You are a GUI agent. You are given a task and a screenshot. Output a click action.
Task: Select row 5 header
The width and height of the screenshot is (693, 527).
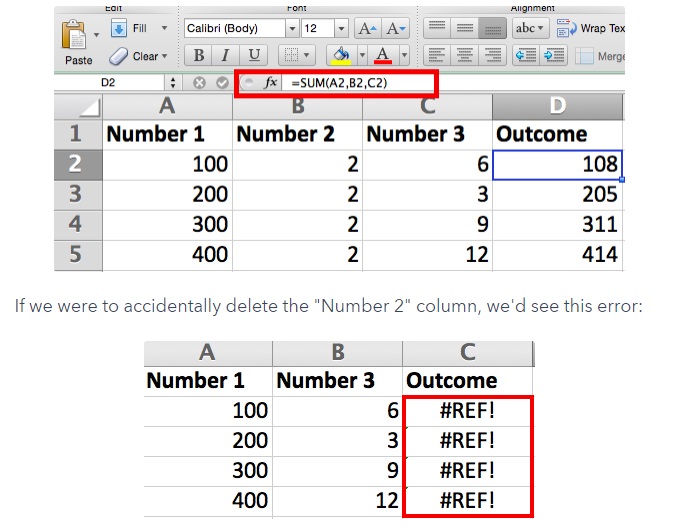(x=78, y=255)
